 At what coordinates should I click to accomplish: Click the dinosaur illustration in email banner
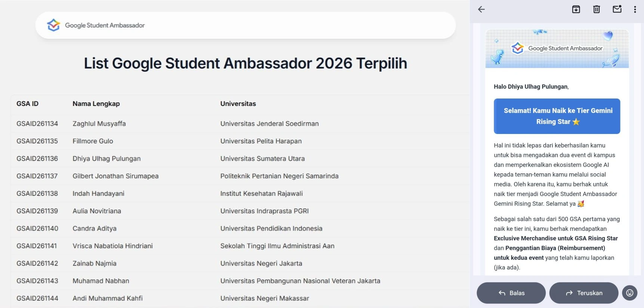tap(497, 57)
